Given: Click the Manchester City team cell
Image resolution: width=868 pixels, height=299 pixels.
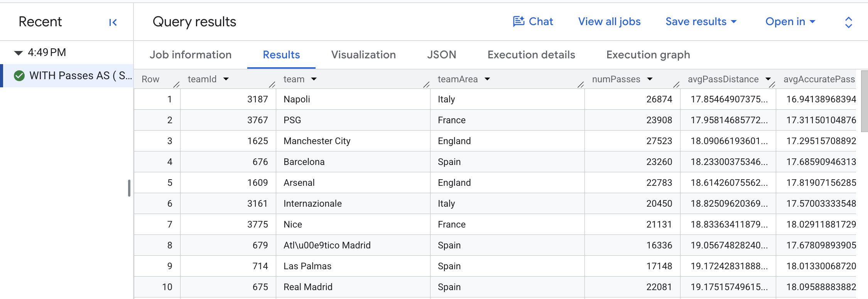Looking at the screenshot, I should pos(353,141).
